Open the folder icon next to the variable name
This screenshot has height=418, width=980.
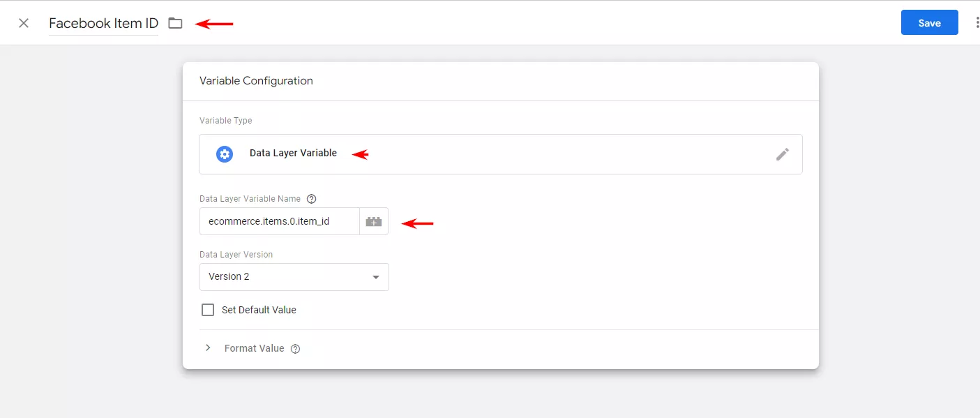coord(175,23)
